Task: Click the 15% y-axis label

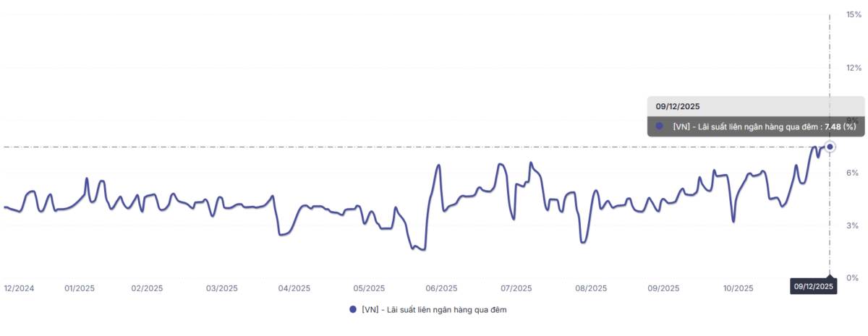Action: pos(854,15)
